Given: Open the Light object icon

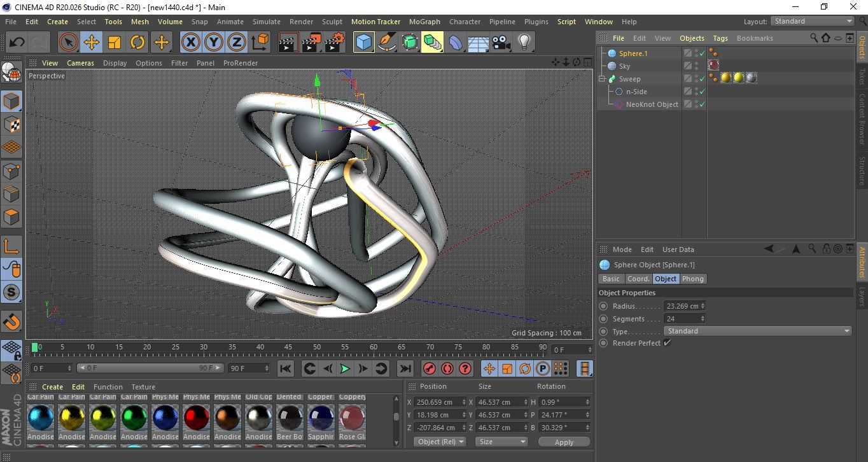Looking at the screenshot, I should [x=524, y=43].
